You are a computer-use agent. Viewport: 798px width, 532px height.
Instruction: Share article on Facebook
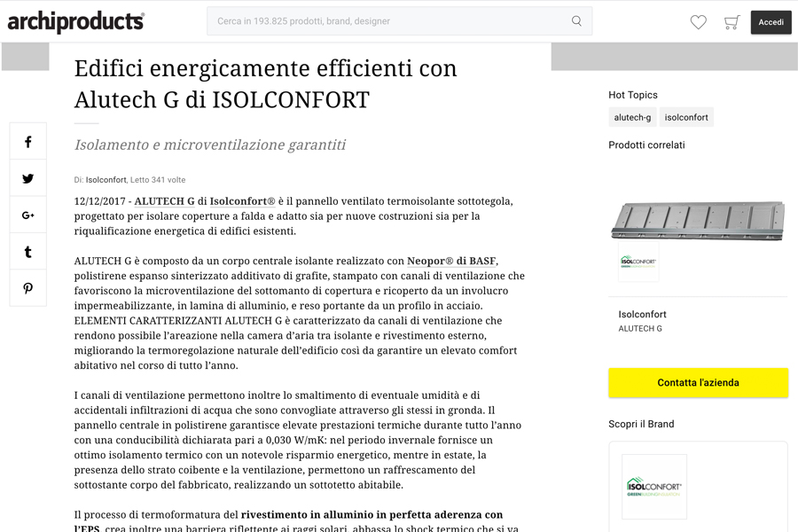28,142
